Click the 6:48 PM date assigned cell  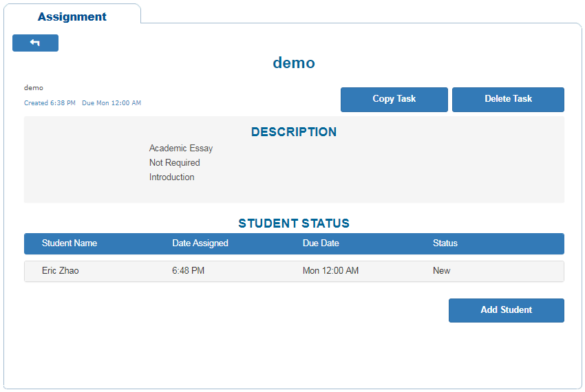pyautogui.click(x=188, y=271)
